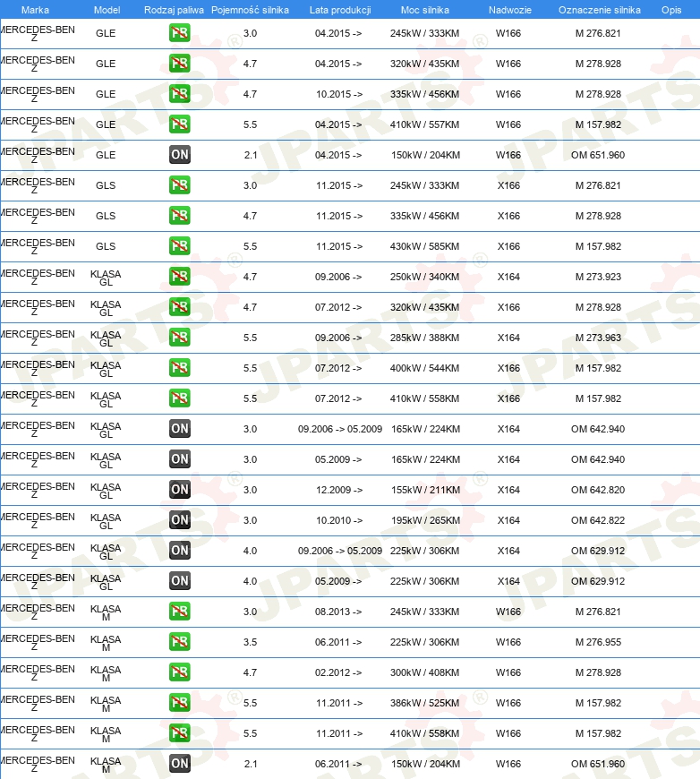This screenshot has height=779, width=700.
Task: Click the ON diesel icon for GLE 2.1
Action: 179,155
